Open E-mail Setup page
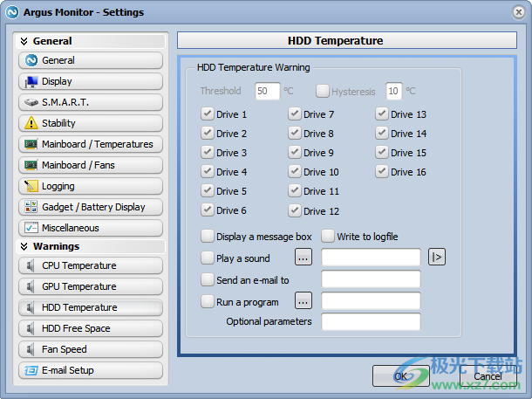532x399 pixels. click(90, 370)
